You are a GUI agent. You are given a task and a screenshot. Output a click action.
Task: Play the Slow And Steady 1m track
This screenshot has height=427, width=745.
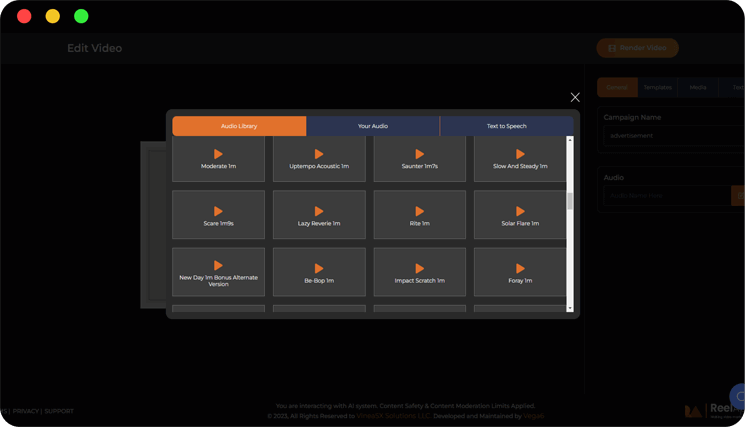coord(520,155)
